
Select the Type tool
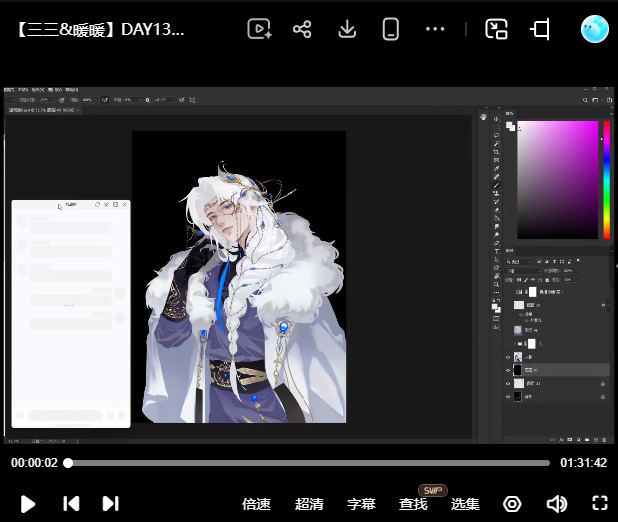tap(497, 251)
